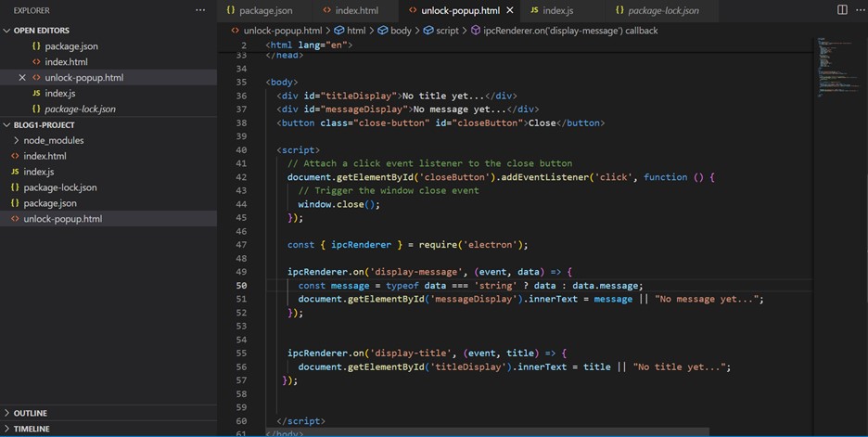Click the split editor icon

(842, 10)
